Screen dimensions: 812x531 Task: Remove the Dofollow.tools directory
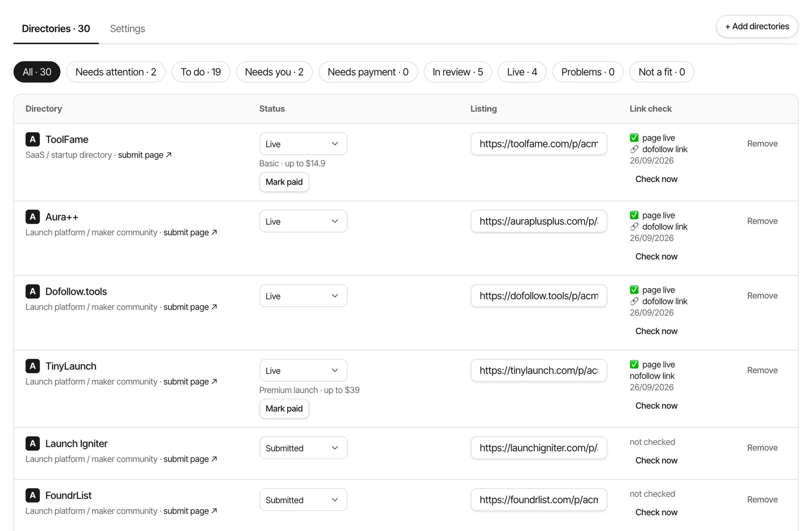pos(762,296)
